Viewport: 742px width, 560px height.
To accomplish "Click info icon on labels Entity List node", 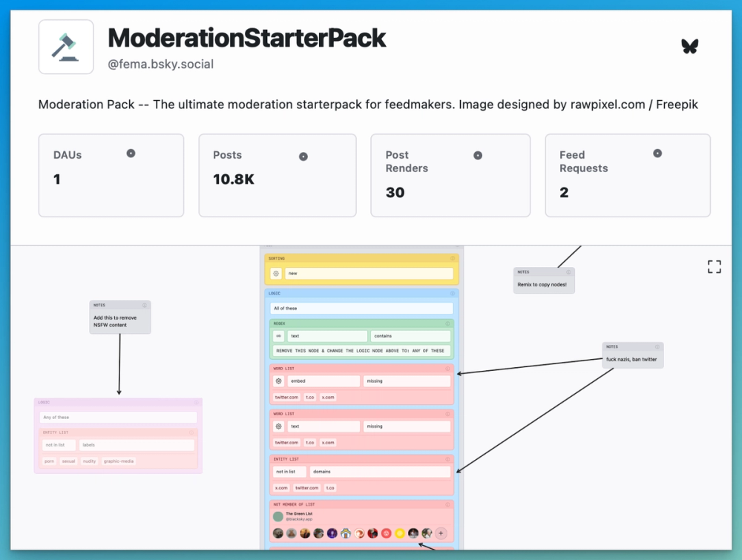I will click(191, 432).
